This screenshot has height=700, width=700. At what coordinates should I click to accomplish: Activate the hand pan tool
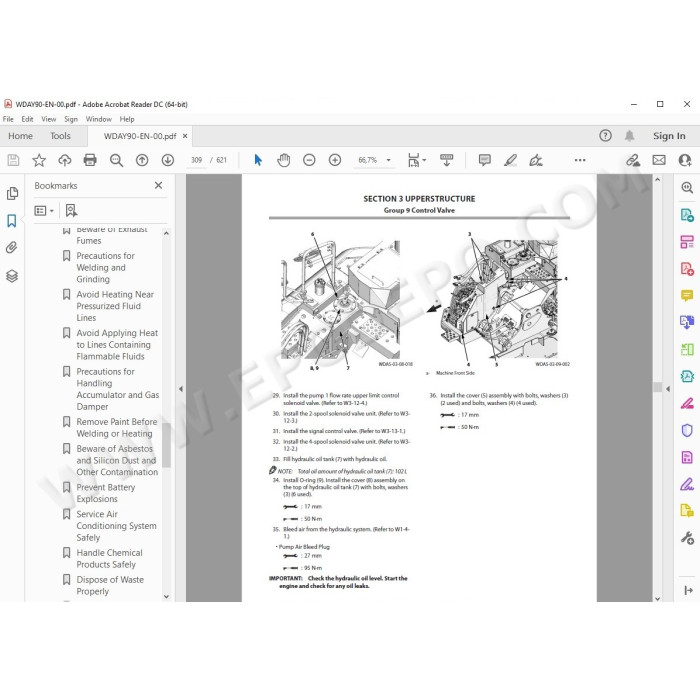coord(283,160)
